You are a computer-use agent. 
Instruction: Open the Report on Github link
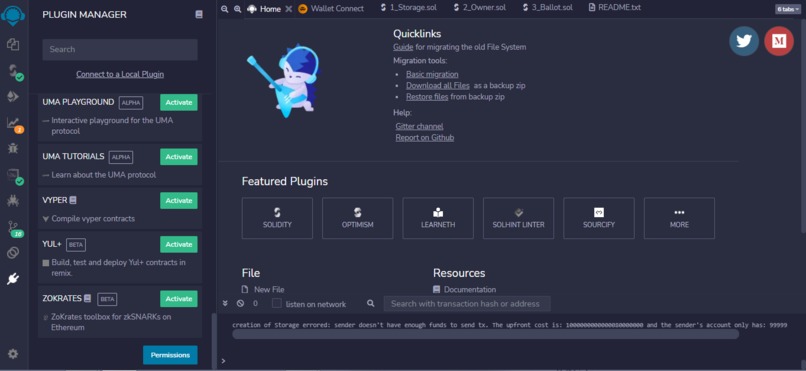click(425, 137)
